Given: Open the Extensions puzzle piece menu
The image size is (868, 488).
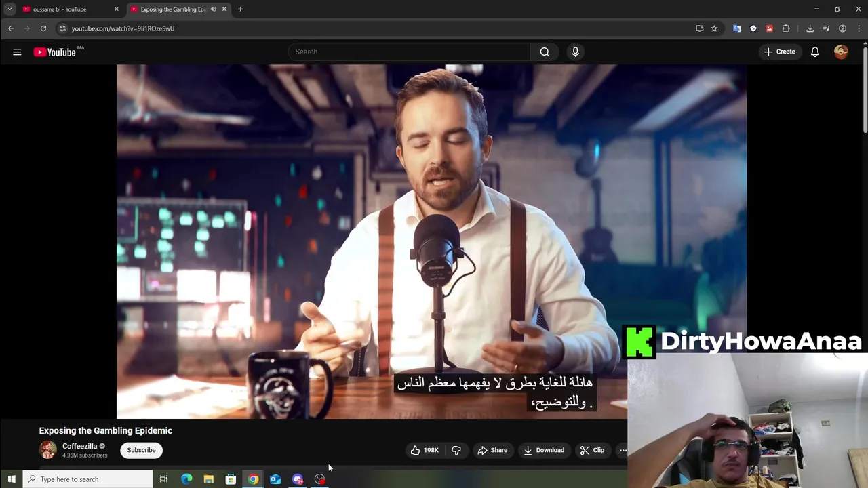Looking at the screenshot, I should [786, 28].
